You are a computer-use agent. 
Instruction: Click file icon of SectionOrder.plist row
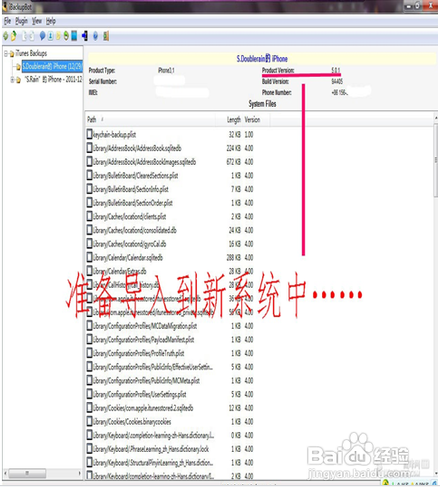[89, 203]
